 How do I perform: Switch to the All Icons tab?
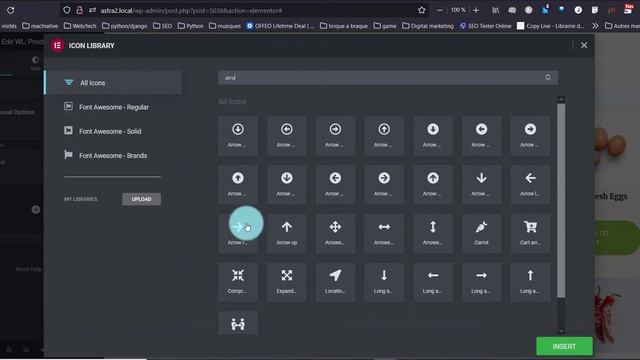[113, 82]
